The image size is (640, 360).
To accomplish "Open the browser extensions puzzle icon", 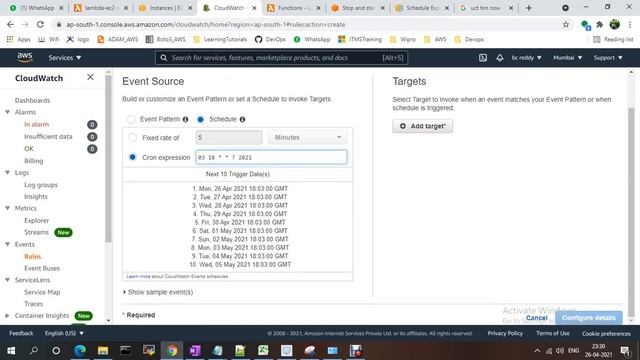I will [x=600, y=24].
